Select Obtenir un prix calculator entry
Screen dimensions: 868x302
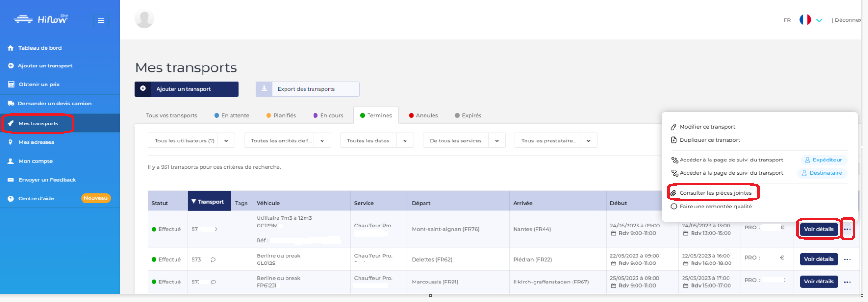60,85
